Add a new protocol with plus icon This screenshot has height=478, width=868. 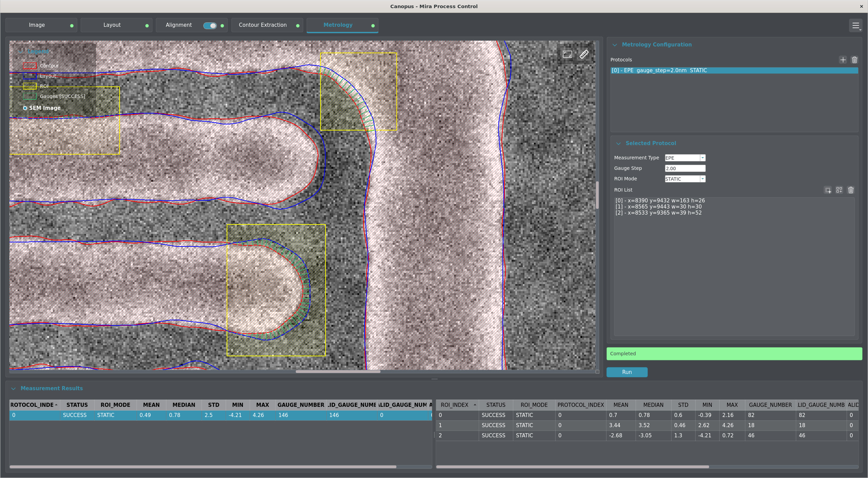pyautogui.click(x=843, y=60)
